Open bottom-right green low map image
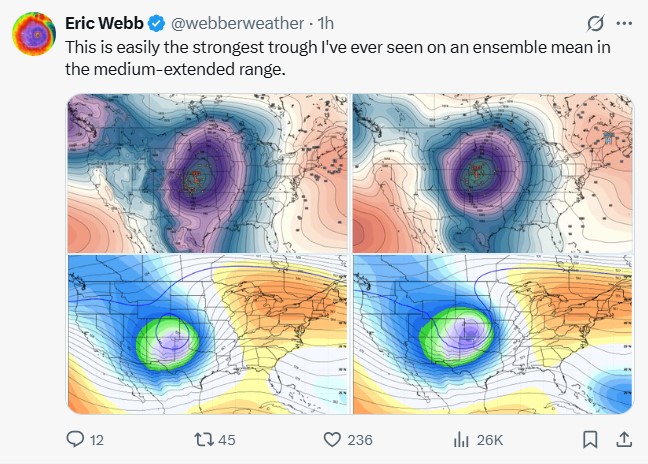Screen dimensions: 648x464 point(493,334)
